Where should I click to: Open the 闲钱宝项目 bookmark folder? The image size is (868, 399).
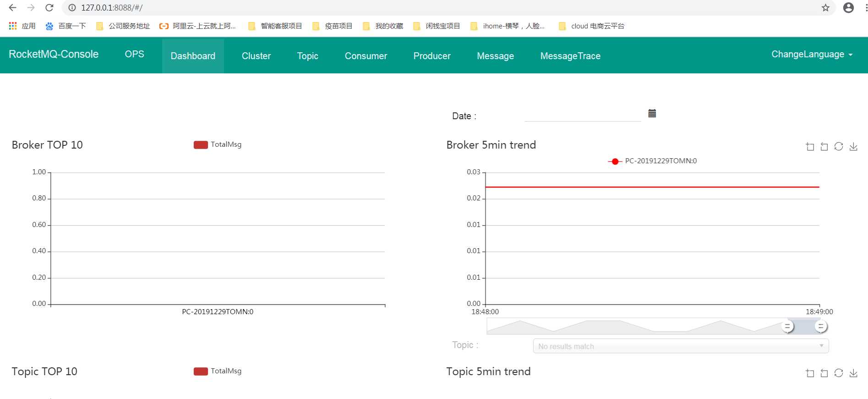436,26
